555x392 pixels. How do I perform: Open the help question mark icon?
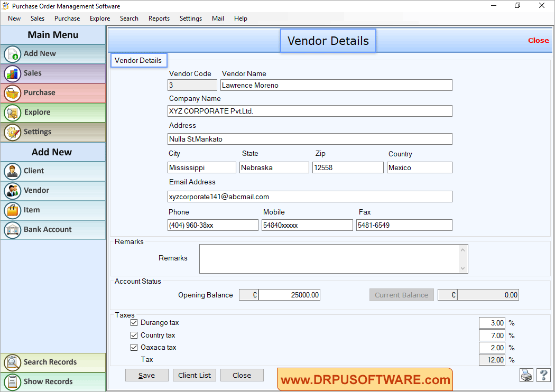coord(543,375)
